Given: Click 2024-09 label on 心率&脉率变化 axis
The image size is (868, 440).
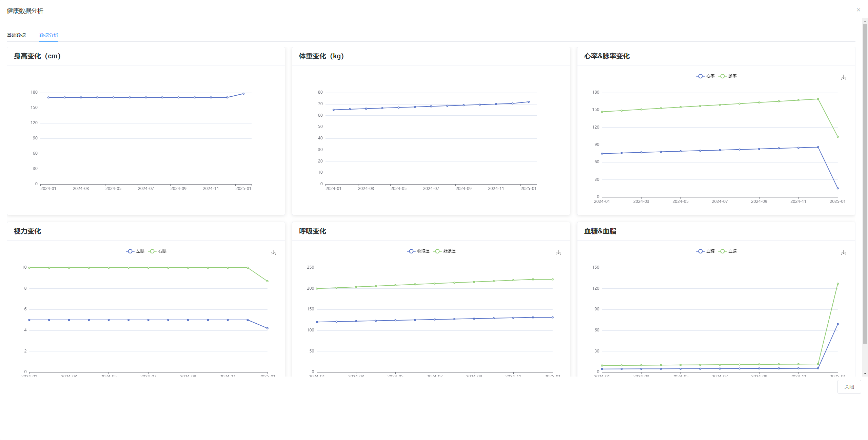Looking at the screenshot, I should [759, 202].
